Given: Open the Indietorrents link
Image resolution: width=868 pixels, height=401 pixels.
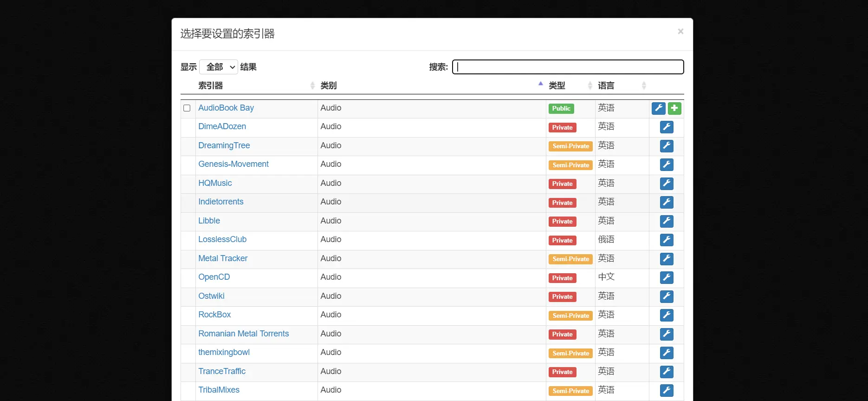Looking at the screenshot, I should point(220,202).
